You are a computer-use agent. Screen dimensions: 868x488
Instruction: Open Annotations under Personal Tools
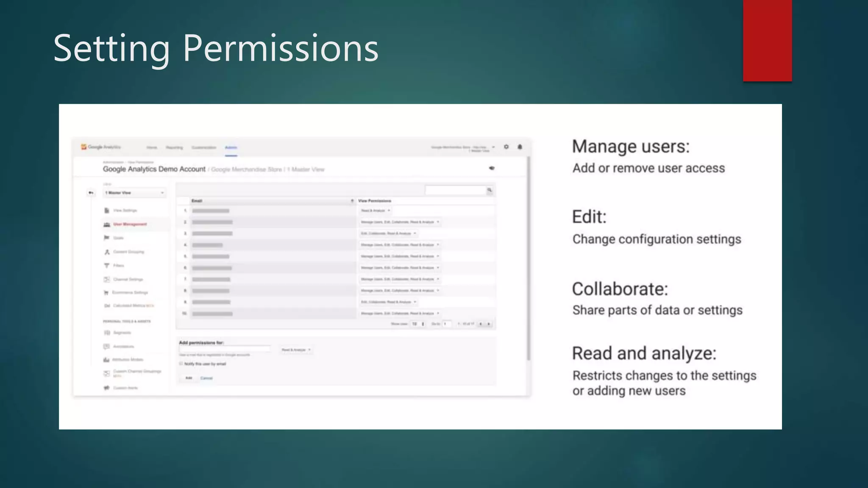click(119, 347)
